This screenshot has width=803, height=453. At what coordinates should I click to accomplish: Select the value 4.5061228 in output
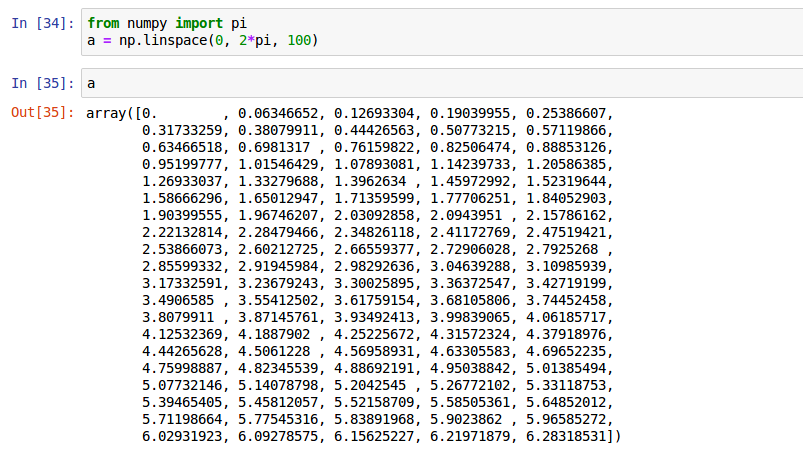click(274, 351)
